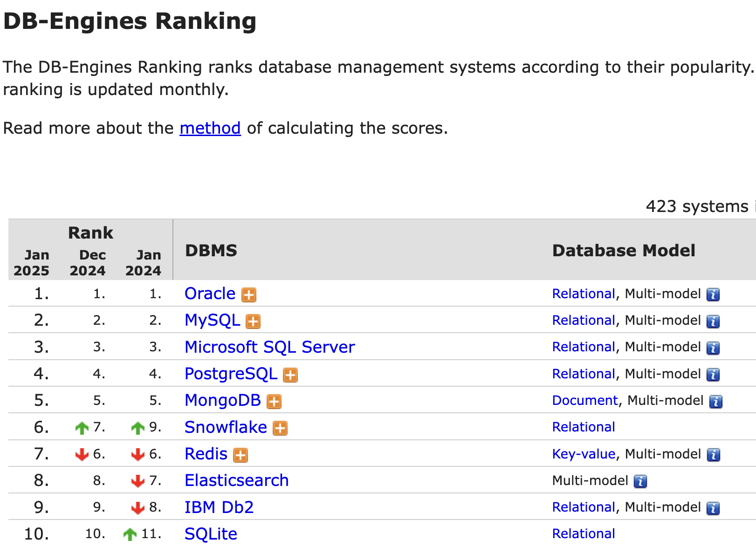Screen dimensions: 756x547
Task: Click the Relational link in MySQL's row
Action: click(x=584, y=321)
